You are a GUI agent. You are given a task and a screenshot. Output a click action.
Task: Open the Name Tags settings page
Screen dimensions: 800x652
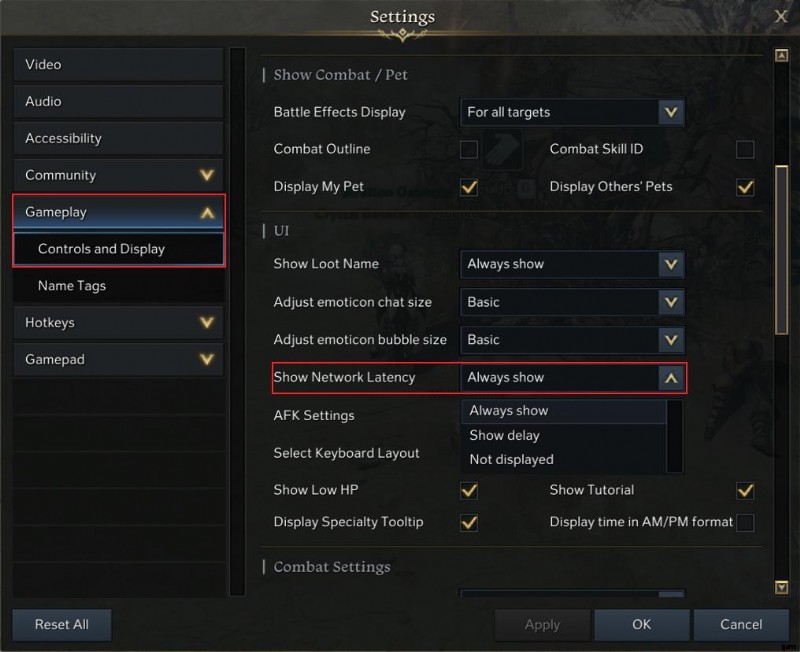click(72, 286)
